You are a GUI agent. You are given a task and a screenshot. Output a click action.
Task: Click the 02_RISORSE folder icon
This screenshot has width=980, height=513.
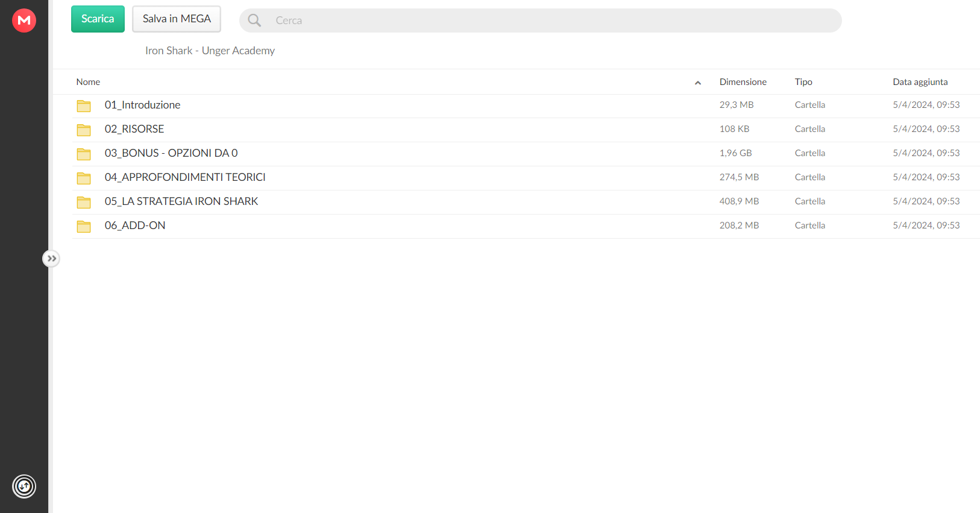coord(84,130)
